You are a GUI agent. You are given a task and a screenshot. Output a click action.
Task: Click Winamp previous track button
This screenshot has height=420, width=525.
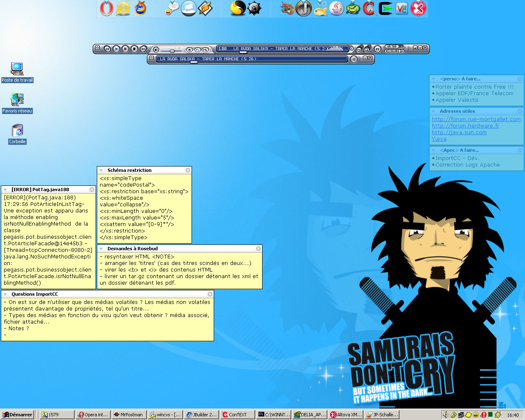coord(107,49)
